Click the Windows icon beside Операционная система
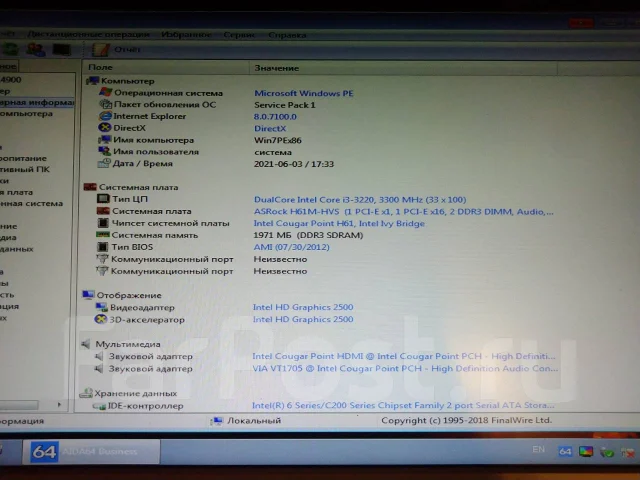Viewport: 640px width, 480px height. click(x=105, y=93)
